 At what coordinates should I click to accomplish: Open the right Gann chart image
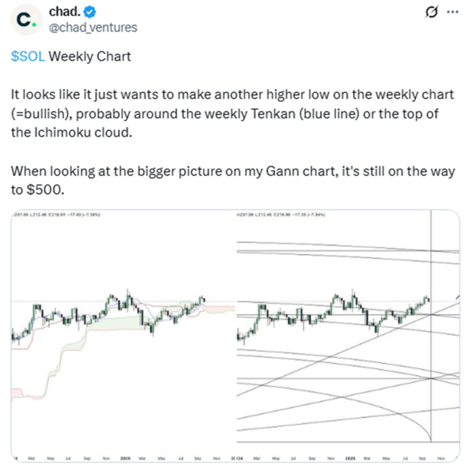tap(348, 336)
